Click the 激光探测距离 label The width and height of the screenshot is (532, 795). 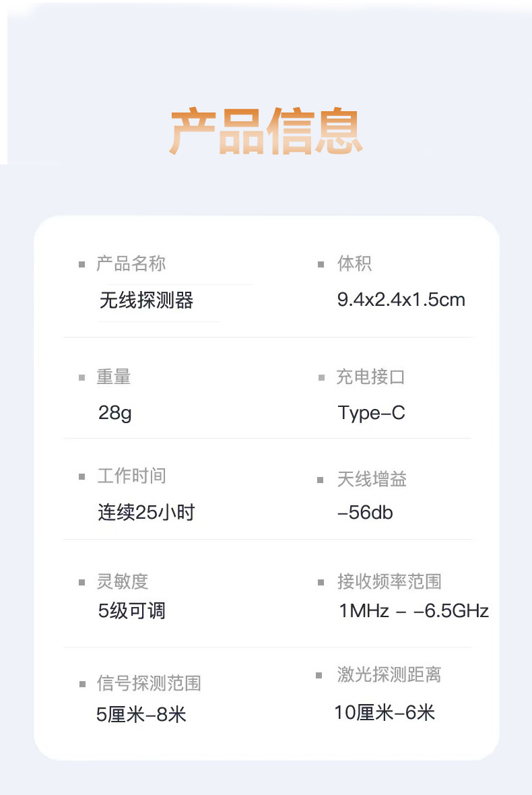[x=389, y=674]
